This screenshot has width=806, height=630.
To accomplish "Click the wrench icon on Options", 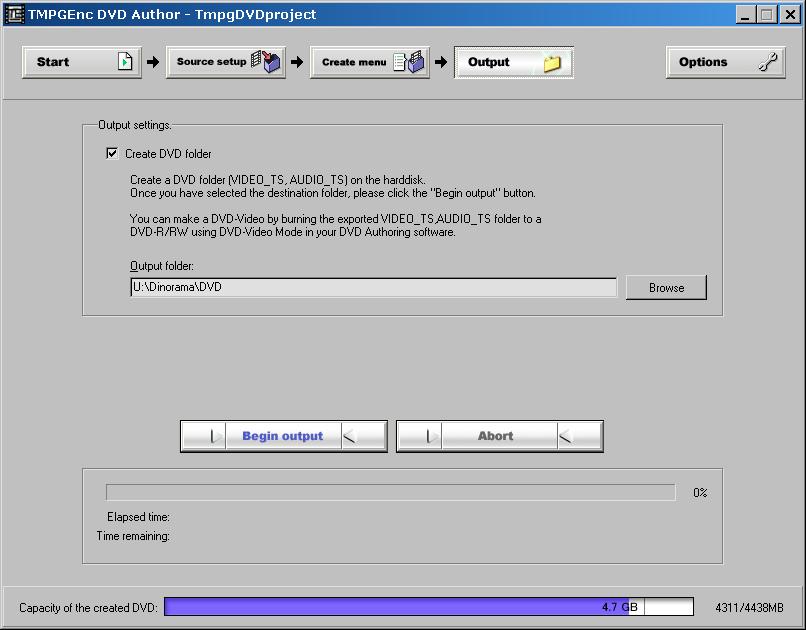I will tap(768, 62).
